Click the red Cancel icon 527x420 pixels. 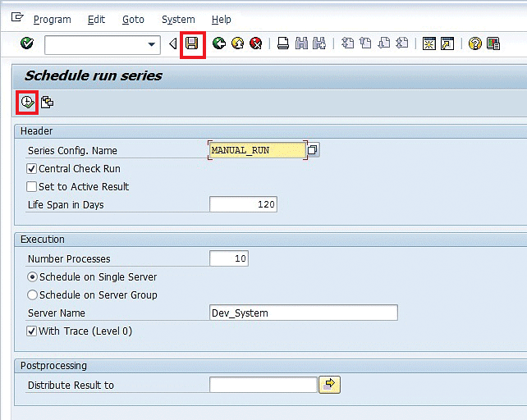[255, 43]
